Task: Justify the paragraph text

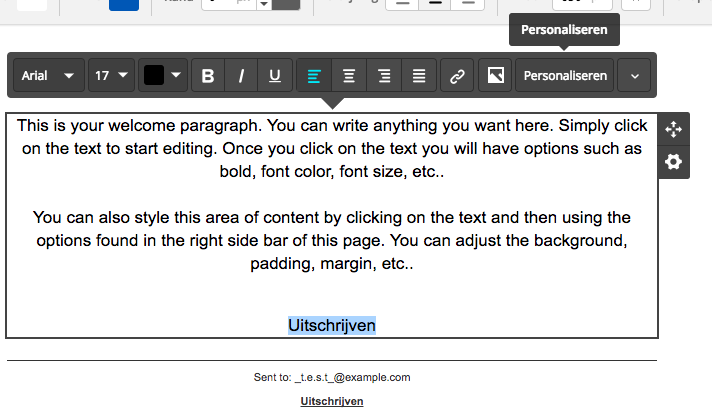Action: tap(419, 76)
